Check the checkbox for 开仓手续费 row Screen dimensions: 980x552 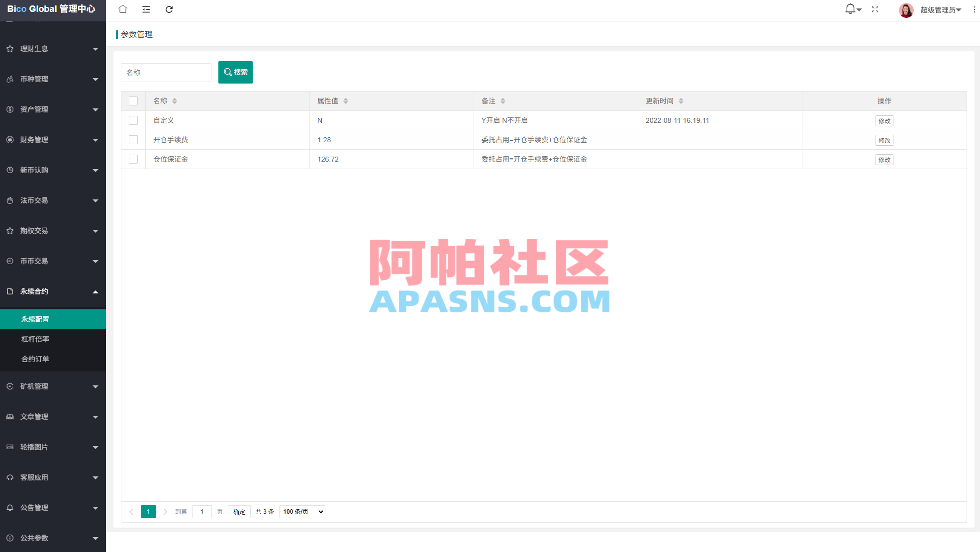pos(133,140)
